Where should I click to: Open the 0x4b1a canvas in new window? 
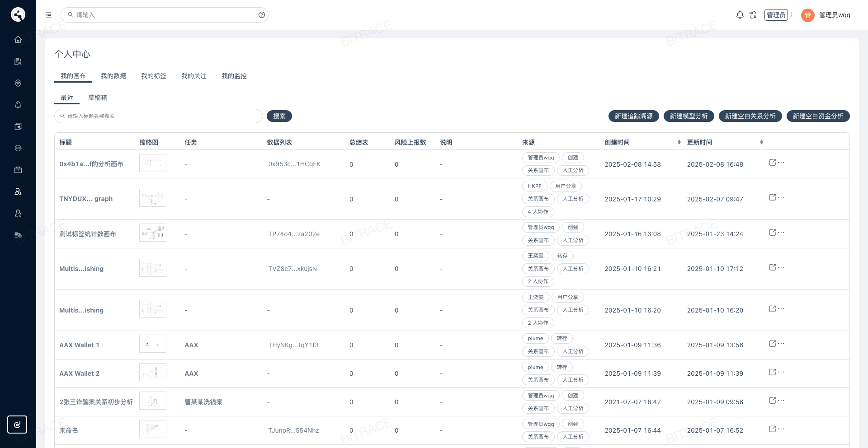(x=773, y=162)
